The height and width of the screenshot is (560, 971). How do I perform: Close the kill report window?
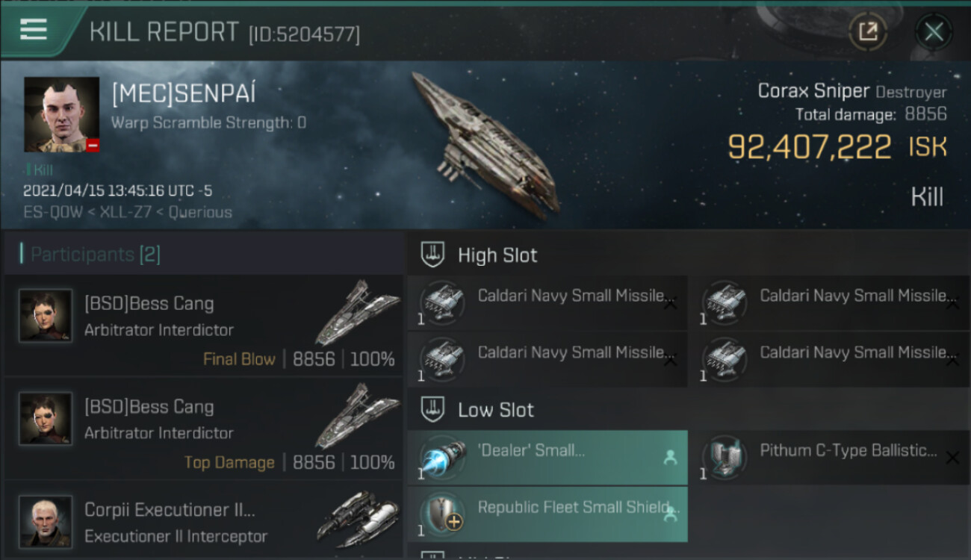click(934, 31)
